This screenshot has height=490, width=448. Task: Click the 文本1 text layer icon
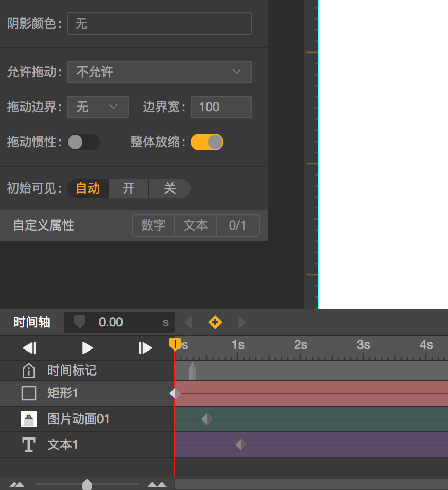pyautogui.click(x=29, y=445)
